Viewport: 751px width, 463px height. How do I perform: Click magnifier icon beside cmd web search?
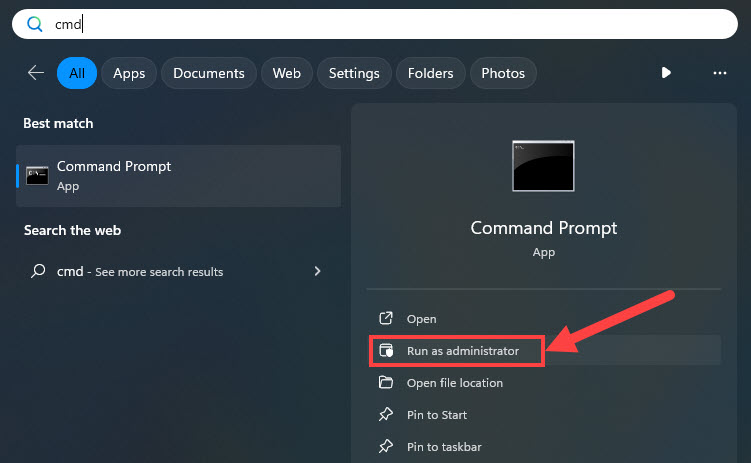pyautogui.click(x=38, y=271)
